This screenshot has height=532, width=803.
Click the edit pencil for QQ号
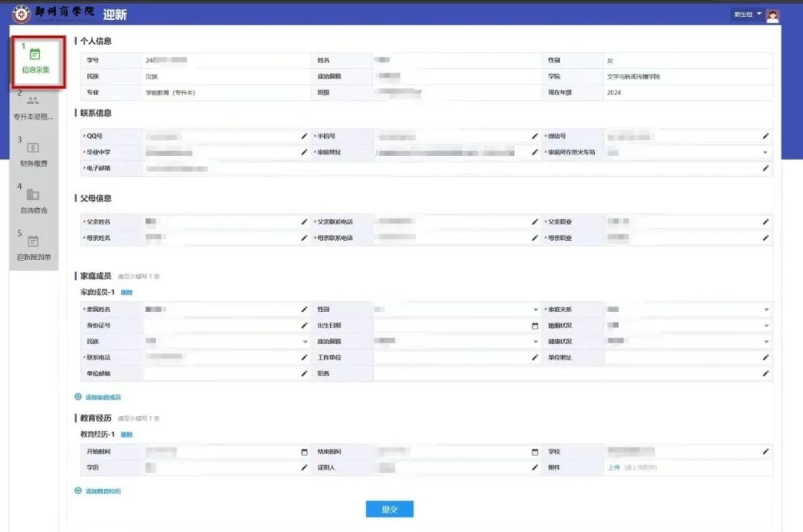click(x=303, y=137)
